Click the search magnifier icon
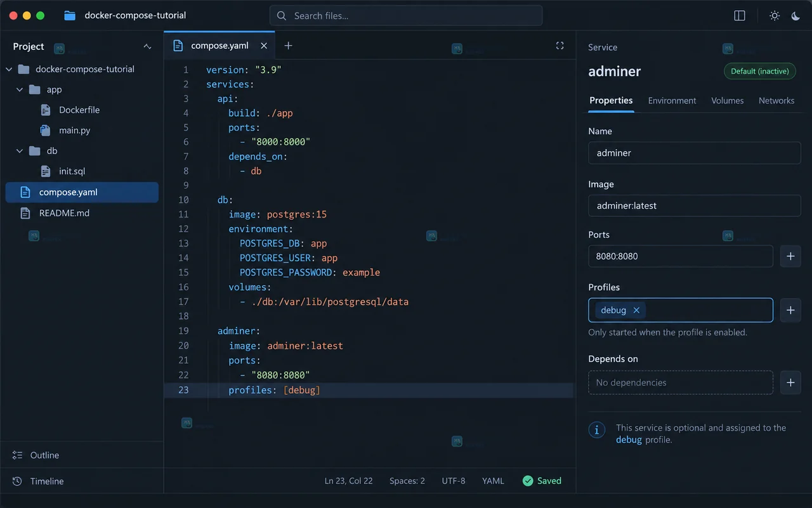The image size is (812, 508). (282, 16)
